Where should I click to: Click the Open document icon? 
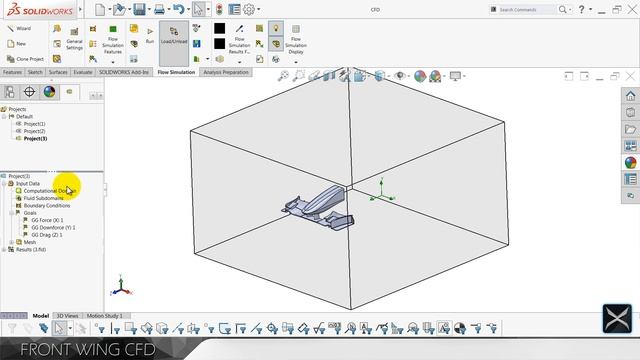click(x=119, y=9)
